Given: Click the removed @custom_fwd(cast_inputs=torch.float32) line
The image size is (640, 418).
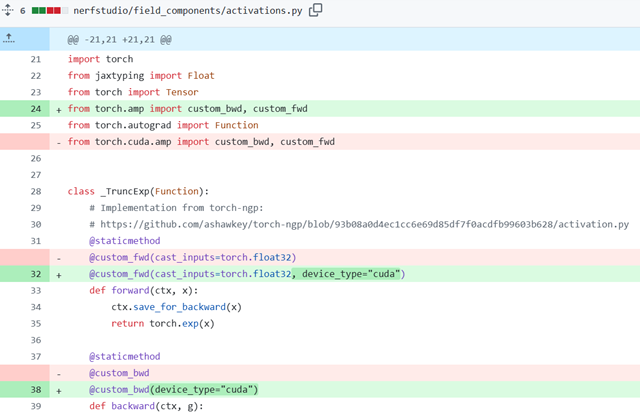Looking at the screenshot, I should coord(192,257).
